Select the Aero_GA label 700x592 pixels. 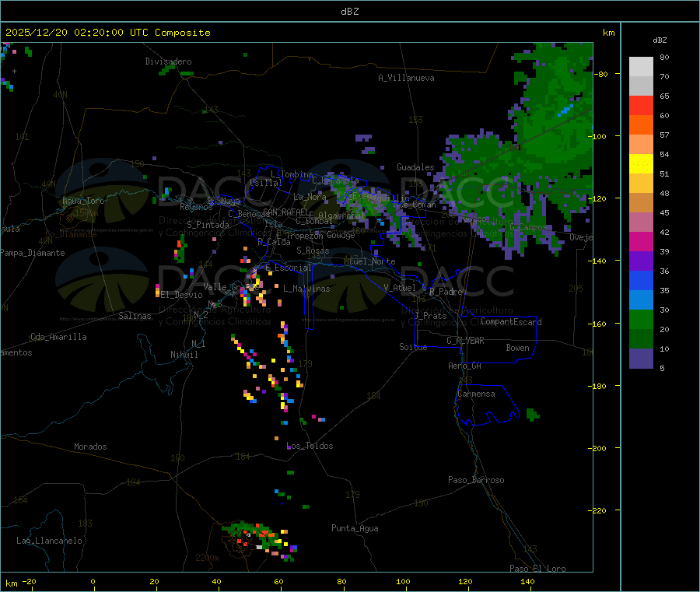tap(465, 366)
